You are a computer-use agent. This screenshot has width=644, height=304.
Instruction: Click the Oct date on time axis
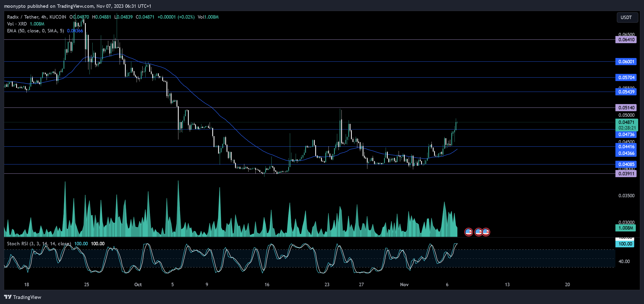(138, 285)
